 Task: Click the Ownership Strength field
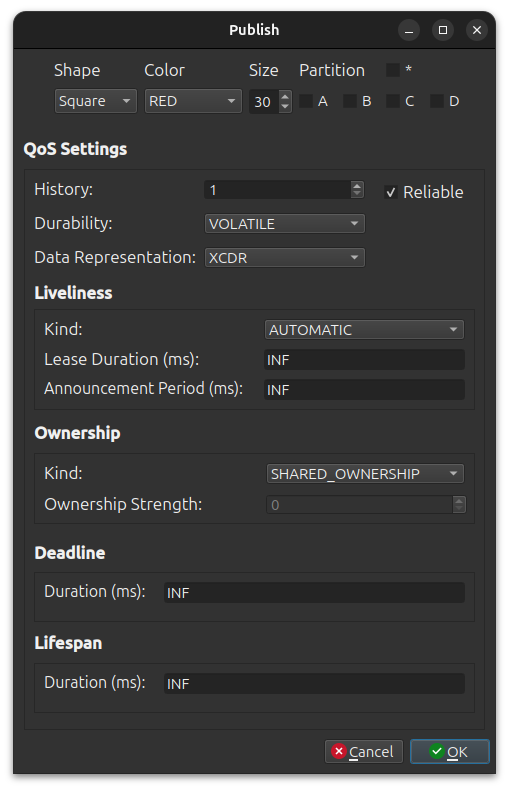coord(359,505)
